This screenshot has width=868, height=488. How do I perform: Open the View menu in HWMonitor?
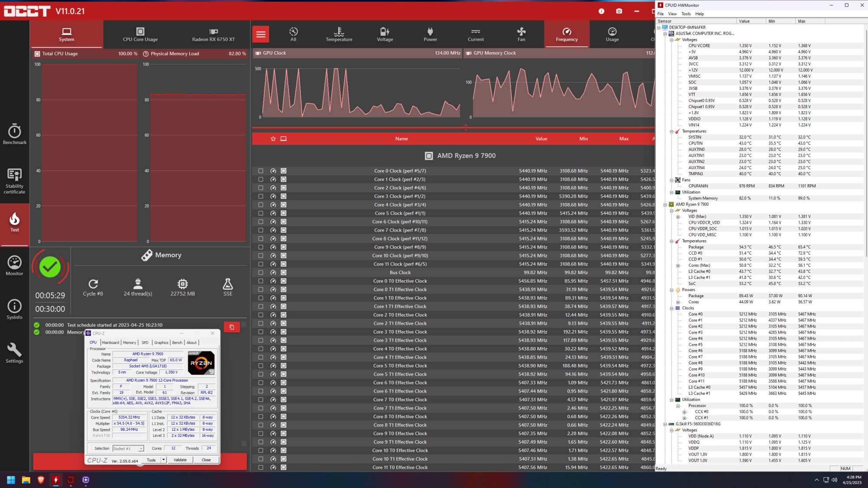672,14
